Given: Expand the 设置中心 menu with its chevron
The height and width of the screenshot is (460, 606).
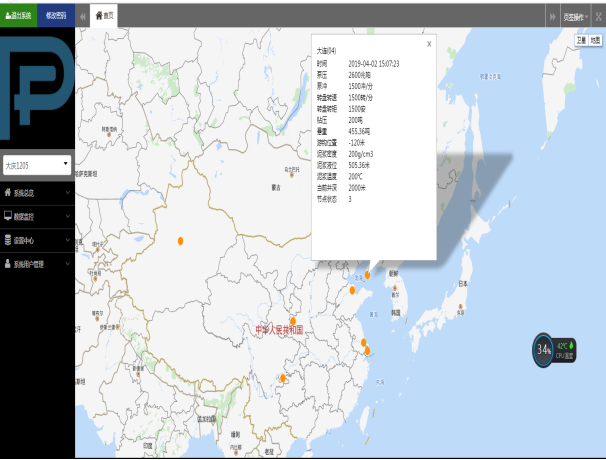Looking at the screenshot, I should click(68, 240).
